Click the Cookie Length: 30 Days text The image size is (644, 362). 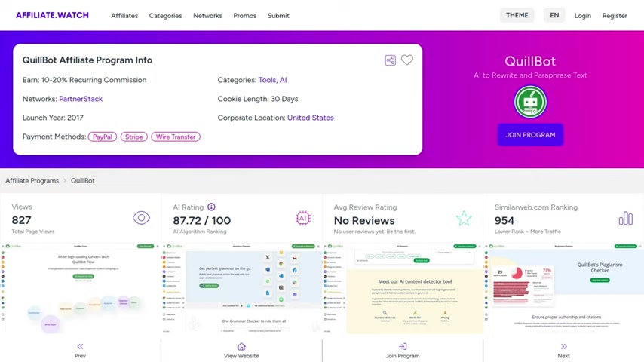click(x=257, y=99)
